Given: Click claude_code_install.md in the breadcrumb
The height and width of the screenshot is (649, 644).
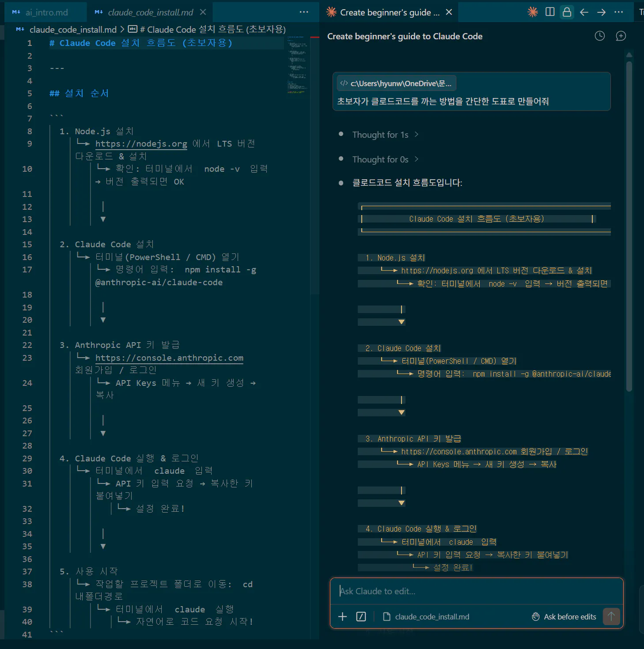Looking at the screenshot, I should (73, 30).
